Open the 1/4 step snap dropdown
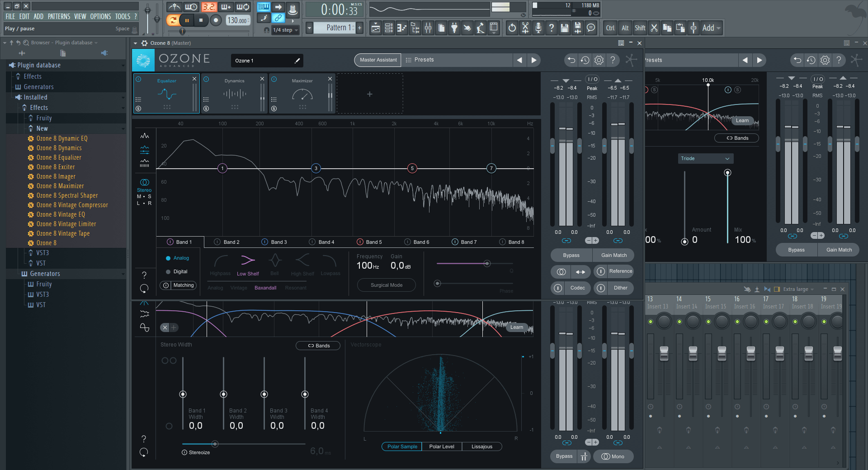This screenshot has width=868, height=470. pyautogui.click(x=286, y=30)
